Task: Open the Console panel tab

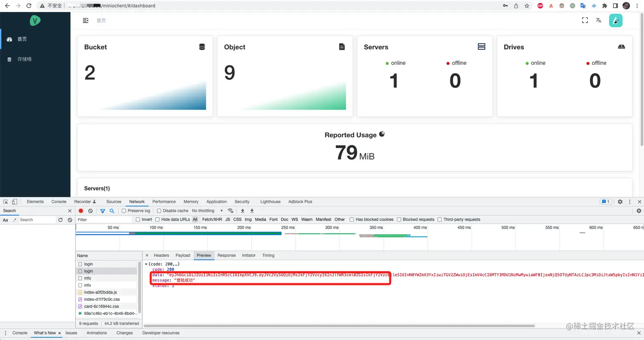Action: pos(59,202)
